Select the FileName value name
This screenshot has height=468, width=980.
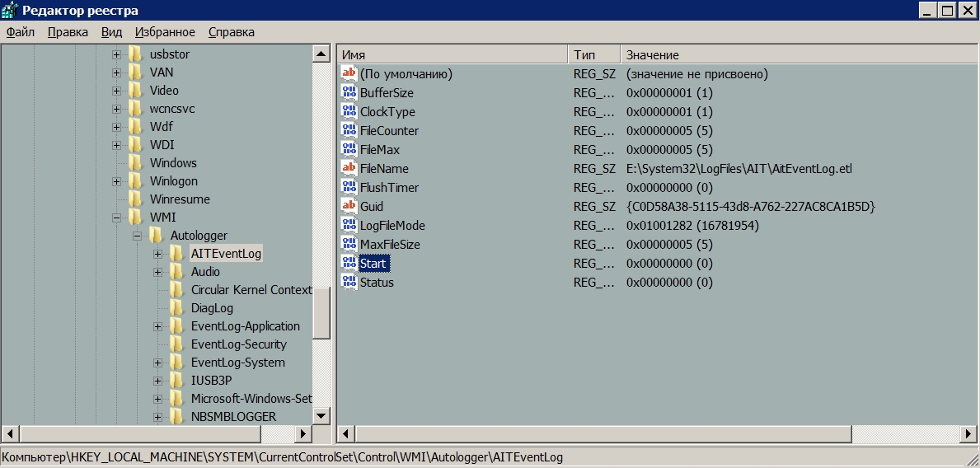(x=384, y=169)
